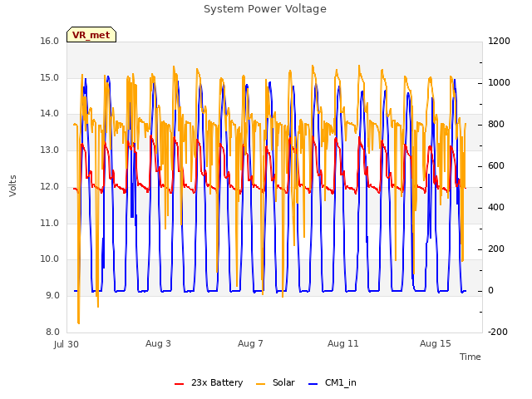
Task: Click the 15.0 left axis value
Action: click(50, 77)
